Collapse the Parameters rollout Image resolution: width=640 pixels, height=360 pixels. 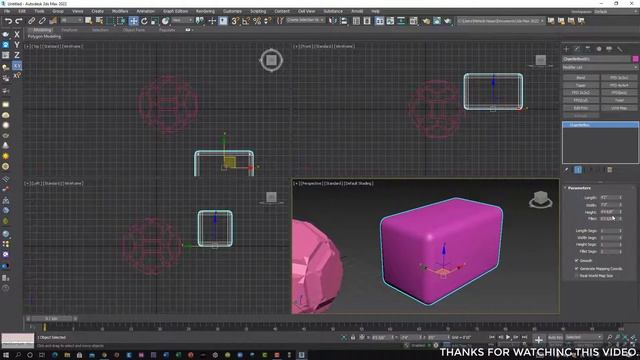coord(579,188)
